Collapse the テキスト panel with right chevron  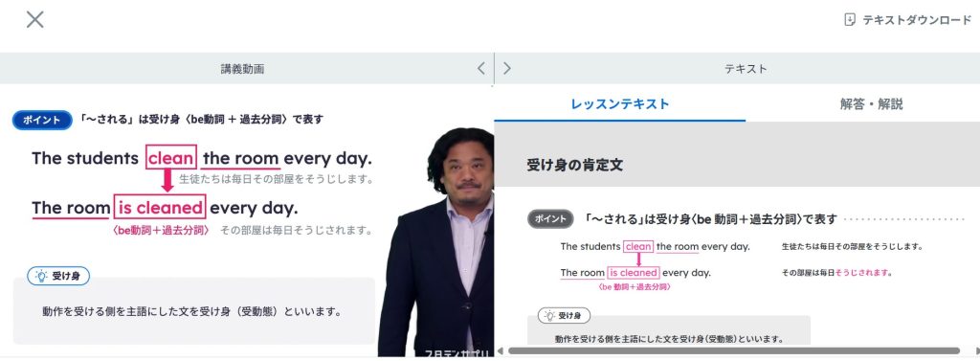(507, 68)
